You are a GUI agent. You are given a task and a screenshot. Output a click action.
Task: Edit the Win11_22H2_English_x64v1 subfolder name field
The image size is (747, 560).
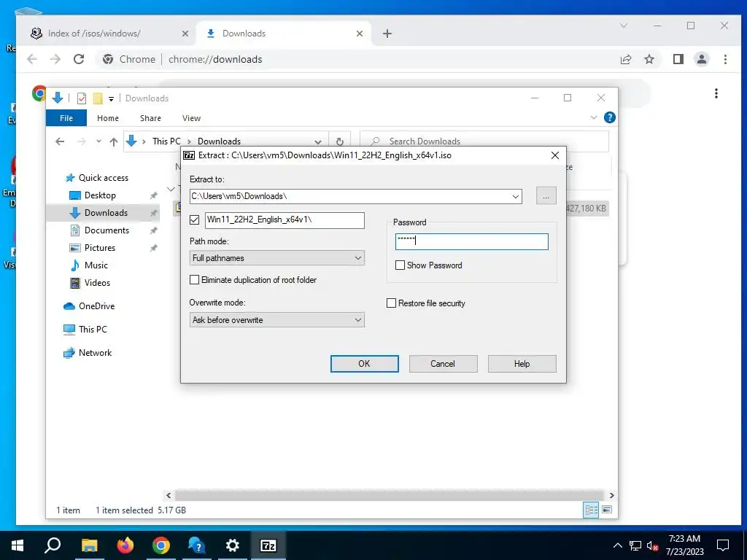coord(285,220)
